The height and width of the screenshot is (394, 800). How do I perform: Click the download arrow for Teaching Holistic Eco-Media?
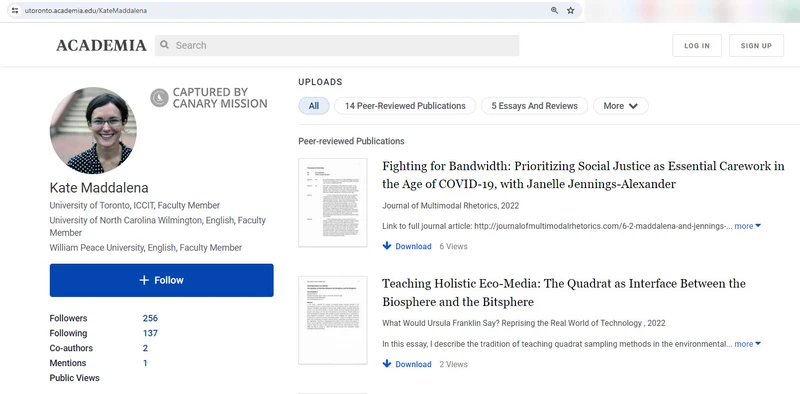click(x=387, y=364)
